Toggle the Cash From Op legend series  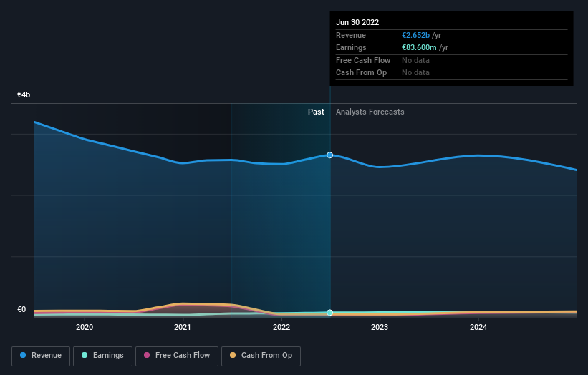(261, 356)
